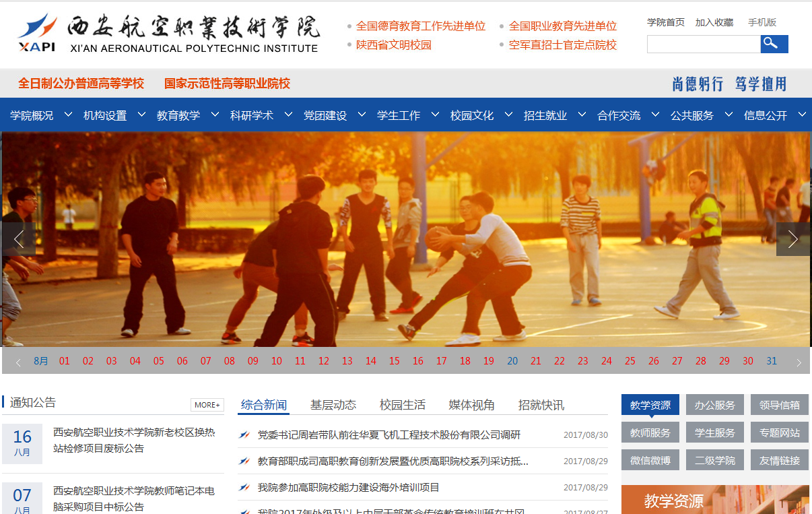Viewport: 812px width, 514px height.
Task: Show previous banner slide with left arrow
Action: [x=18, y=239]
